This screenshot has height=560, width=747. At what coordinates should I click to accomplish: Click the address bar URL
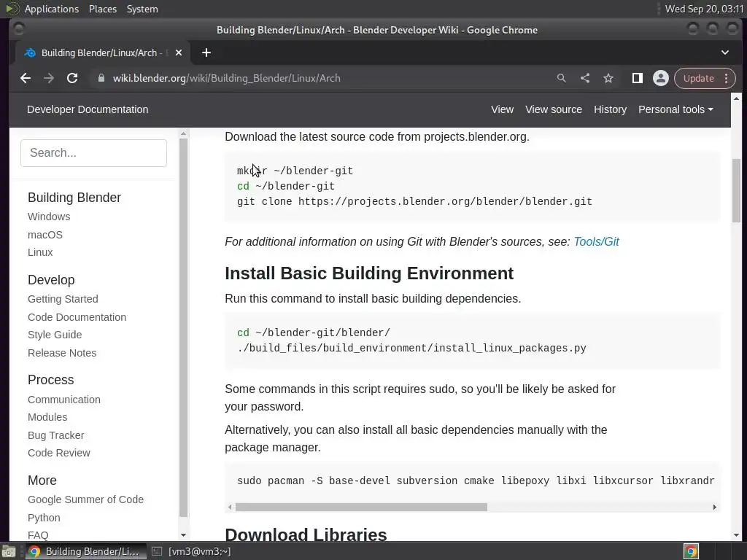click(227, 78)
